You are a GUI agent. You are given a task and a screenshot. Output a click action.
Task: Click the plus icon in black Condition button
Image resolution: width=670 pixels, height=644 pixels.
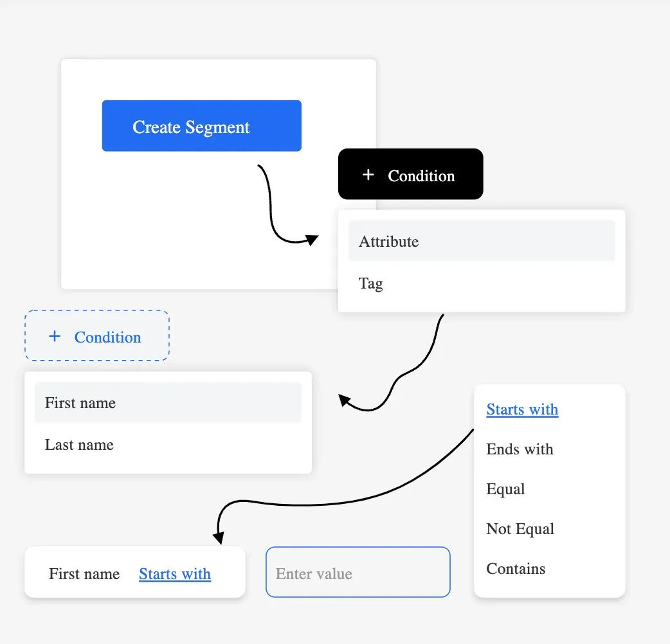pyautogui.click(x=368, y=175)
